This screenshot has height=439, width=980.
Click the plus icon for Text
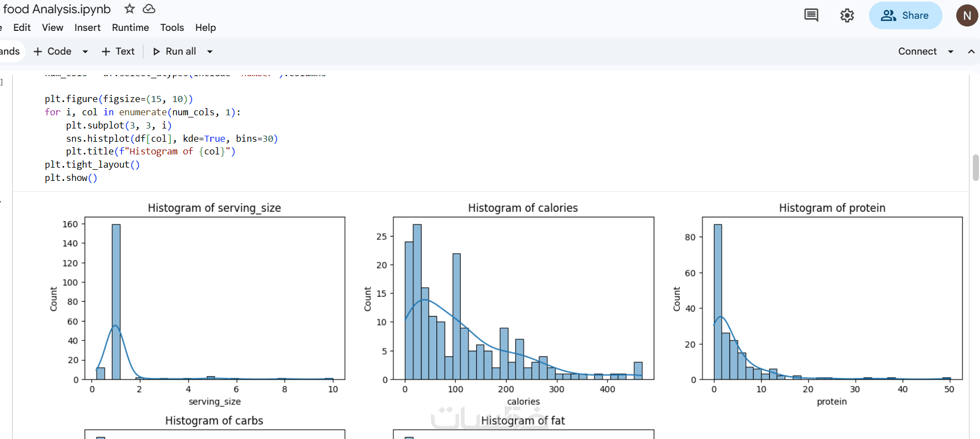click(106, 51)
